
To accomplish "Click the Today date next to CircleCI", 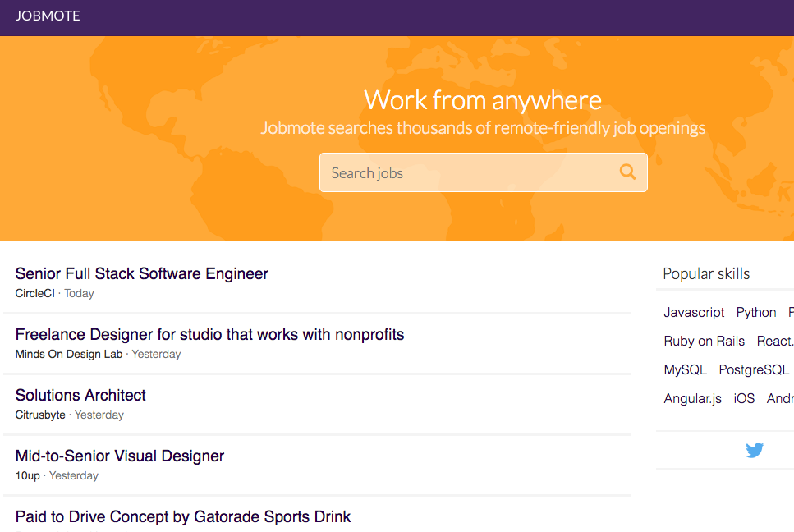I will pyautogui.click(x=79, y=294).
